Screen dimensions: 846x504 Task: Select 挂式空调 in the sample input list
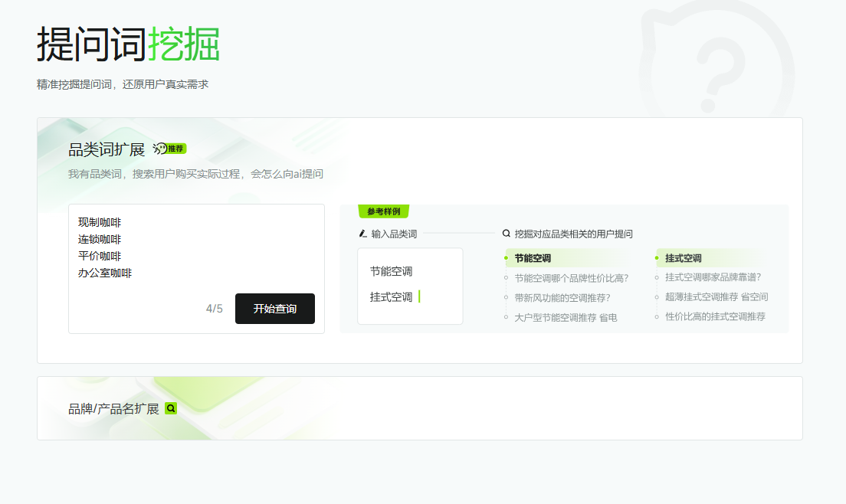coord(392,297)
